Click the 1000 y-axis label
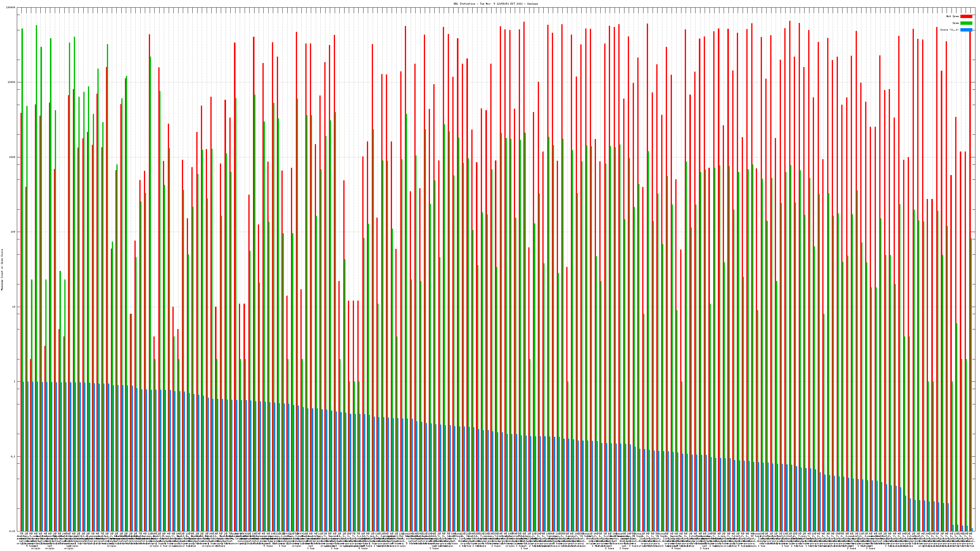Viewport: 980px width, 551px height. [13, 157]
